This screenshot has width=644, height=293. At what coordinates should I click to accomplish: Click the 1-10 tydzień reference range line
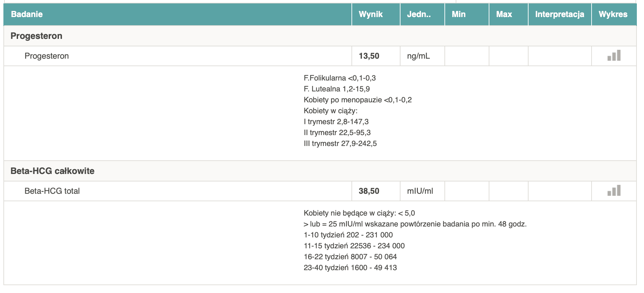coord(348,235)
